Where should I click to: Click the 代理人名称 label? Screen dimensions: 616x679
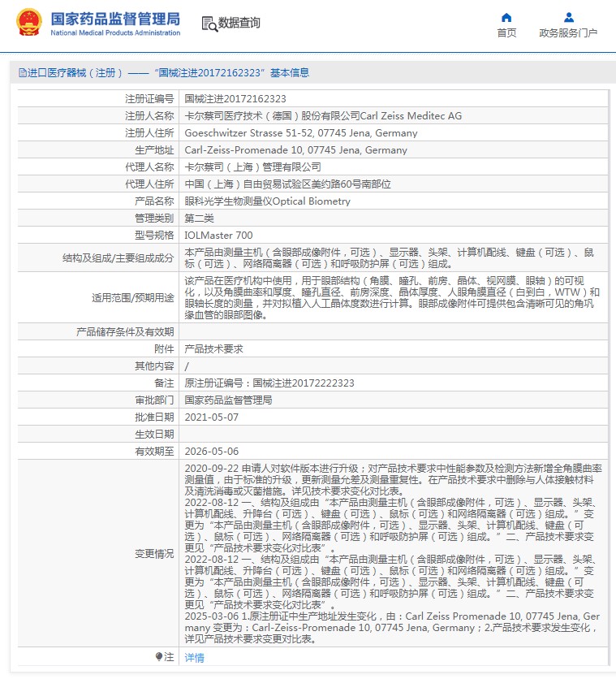(x=149, y=167)
